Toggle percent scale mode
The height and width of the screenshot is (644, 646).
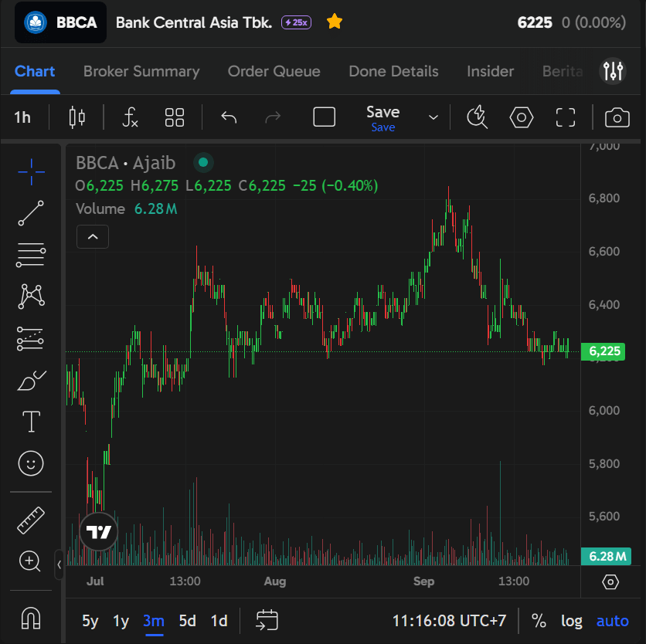[539, 621]
